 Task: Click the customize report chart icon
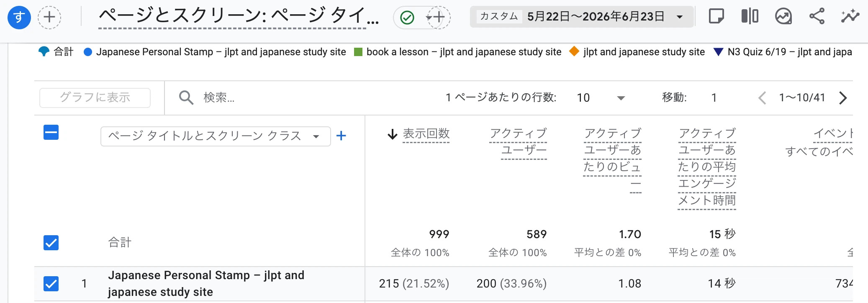783,17
